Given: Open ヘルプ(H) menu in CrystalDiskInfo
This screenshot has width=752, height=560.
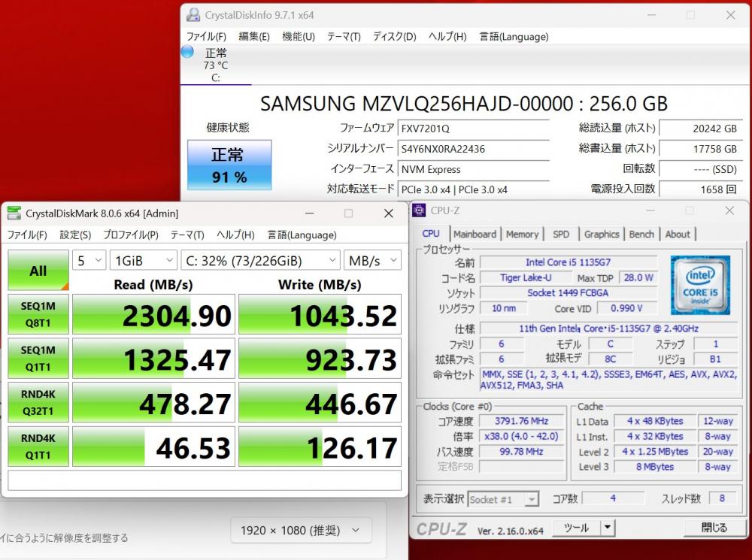Looking at the screenshot, I should (447, 36).
